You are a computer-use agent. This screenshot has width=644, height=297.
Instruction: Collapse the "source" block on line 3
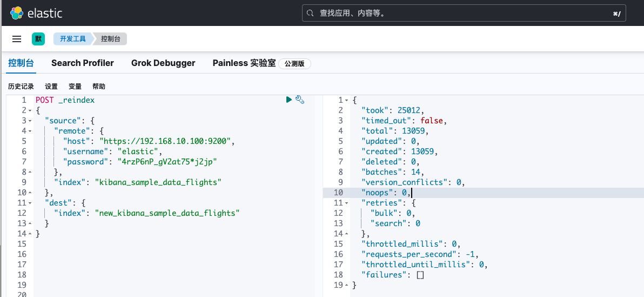pyautogui.click(x=30, y=121)
